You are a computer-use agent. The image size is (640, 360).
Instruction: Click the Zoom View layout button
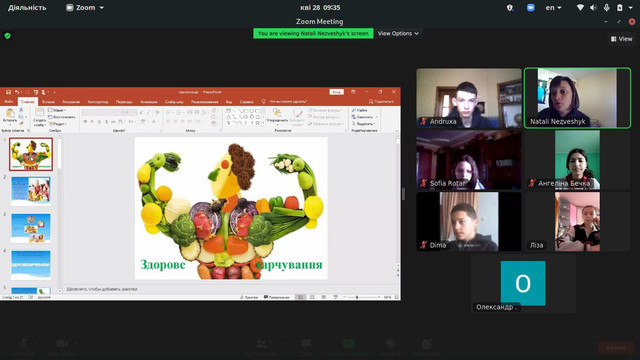click(x=621, y=39)
